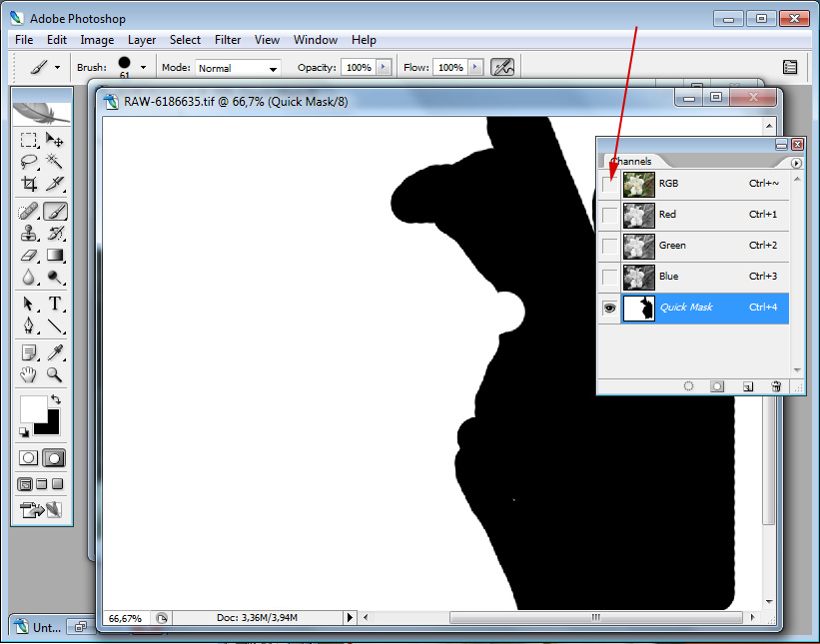Click the feather logo atop toolbox
This screenshot has width=820, height=644.
[41, 112]
